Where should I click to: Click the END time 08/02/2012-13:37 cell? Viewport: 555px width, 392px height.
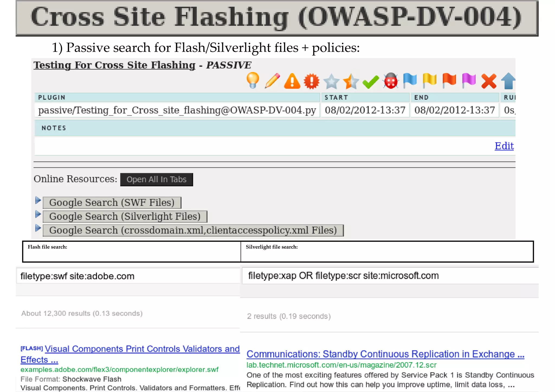455,110
